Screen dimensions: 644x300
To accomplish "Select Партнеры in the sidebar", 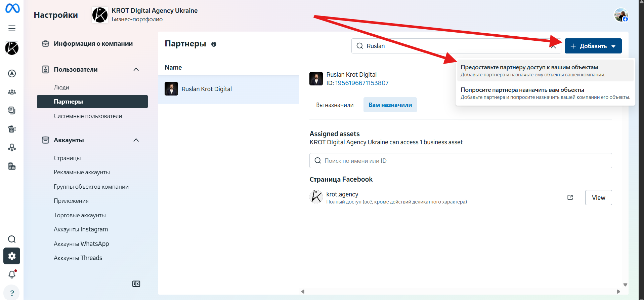I will 92,102.
